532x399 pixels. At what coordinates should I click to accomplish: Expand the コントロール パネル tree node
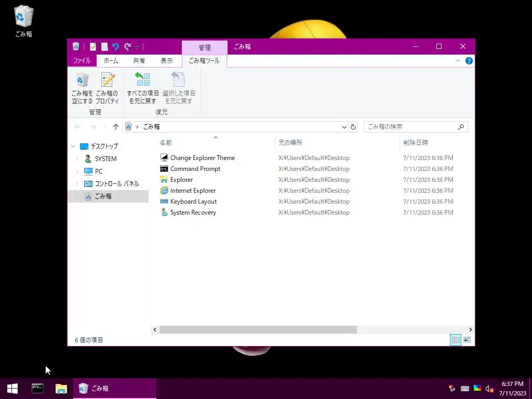coord(77,184)
